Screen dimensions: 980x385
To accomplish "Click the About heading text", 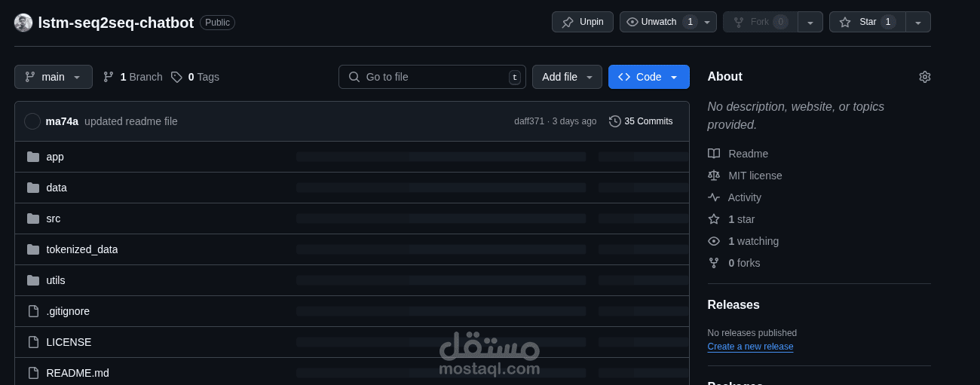I will pos(724,77).
